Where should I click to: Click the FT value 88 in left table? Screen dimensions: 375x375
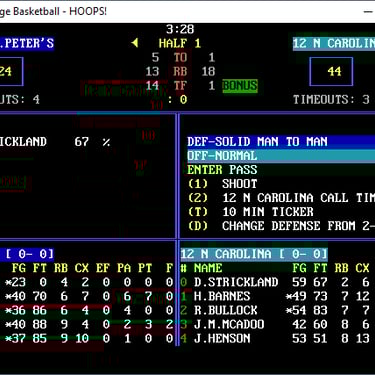[40, 324]
